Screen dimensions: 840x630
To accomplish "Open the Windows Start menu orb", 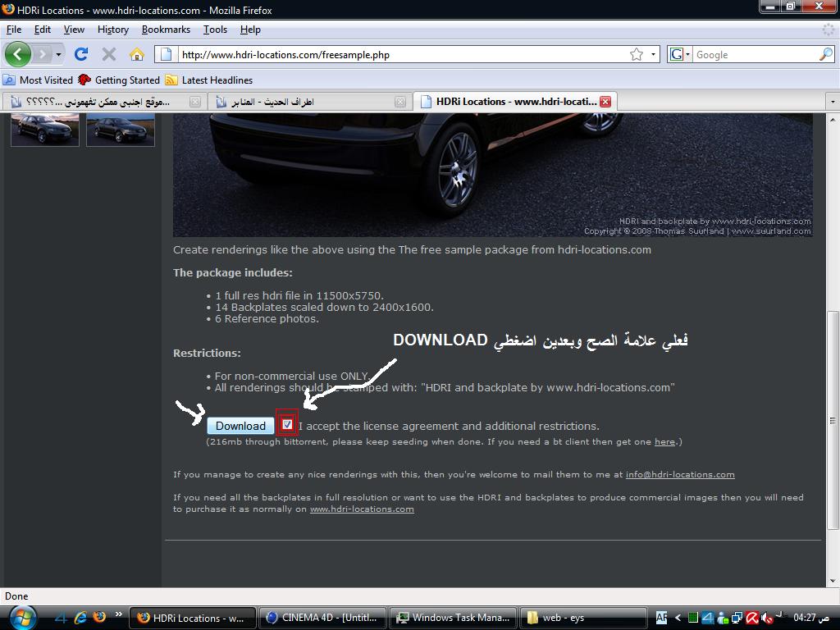I will coord(22,618).
